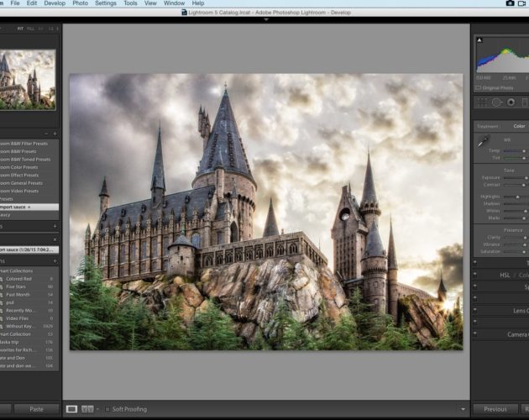
Task: Toggle the Split Toning panel switch
Action: click(475, 286)
